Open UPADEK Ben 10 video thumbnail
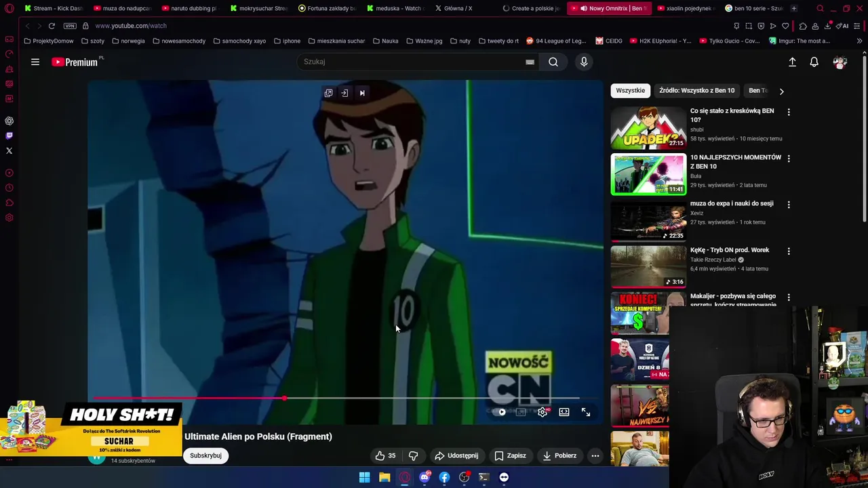Image resolution: width=868 pixels, height=488 pixels. coord(648,127)
